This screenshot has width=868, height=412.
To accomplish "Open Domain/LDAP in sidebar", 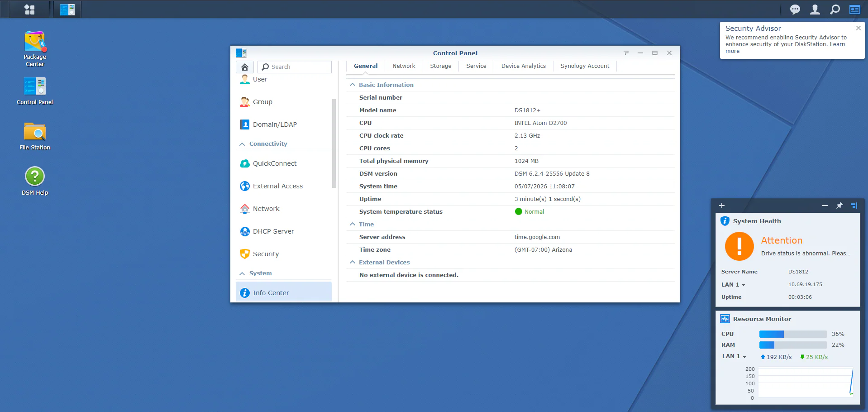I will [x=284, y=125].
